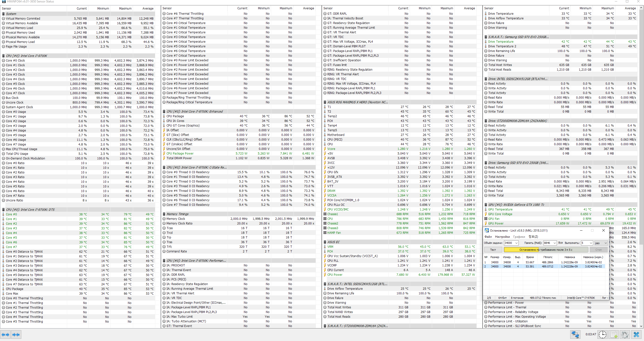Click the clock reset timer icon
Viewport: 644px width, 341px height.
pyautogui.click(x=602, y=335)
